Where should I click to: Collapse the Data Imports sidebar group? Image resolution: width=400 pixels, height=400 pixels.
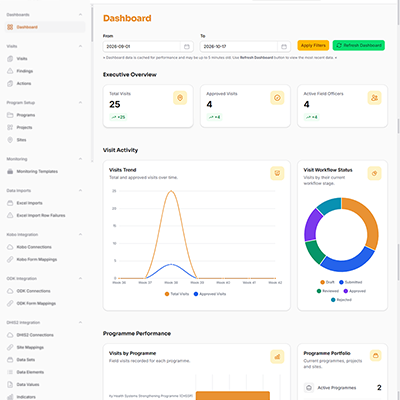80,190
